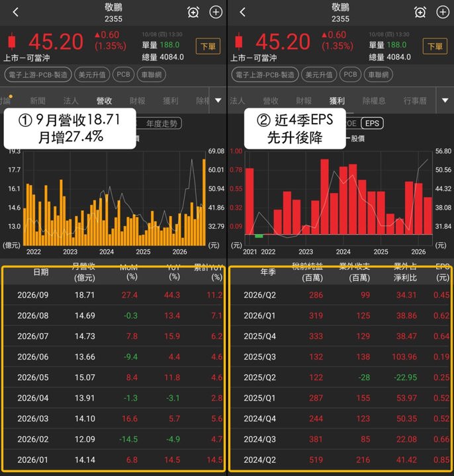The height and width of the screenshot is (476, 454).
Task: Expand tab list arrow in left panel
Action: pyautogui.click(x=218, y=100)
